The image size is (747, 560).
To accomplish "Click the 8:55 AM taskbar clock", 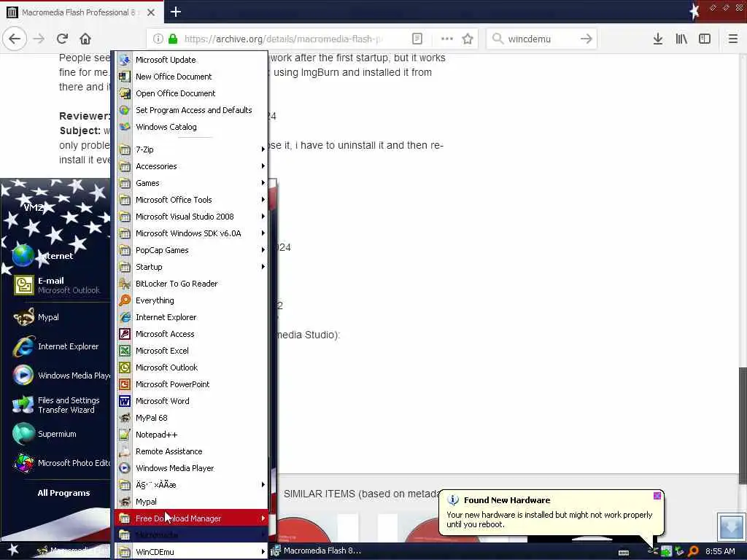I will pyautogui.click(x=720, y=551).
